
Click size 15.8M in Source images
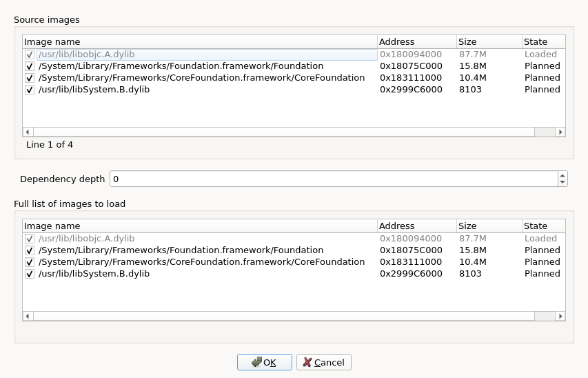(x=472, y=66)
